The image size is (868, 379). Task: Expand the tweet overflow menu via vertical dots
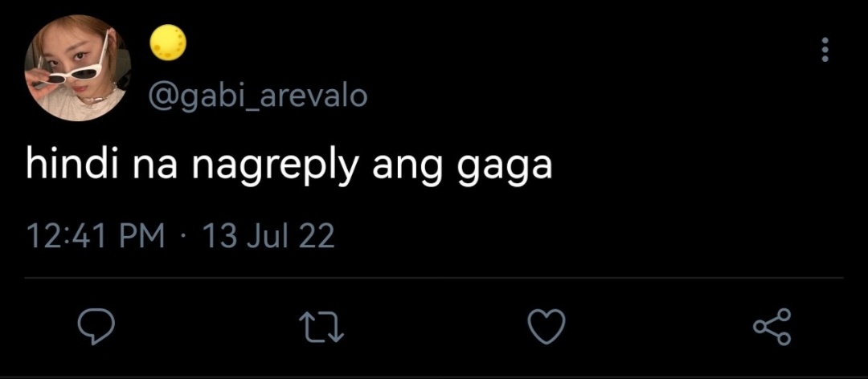tap(825, 50)
